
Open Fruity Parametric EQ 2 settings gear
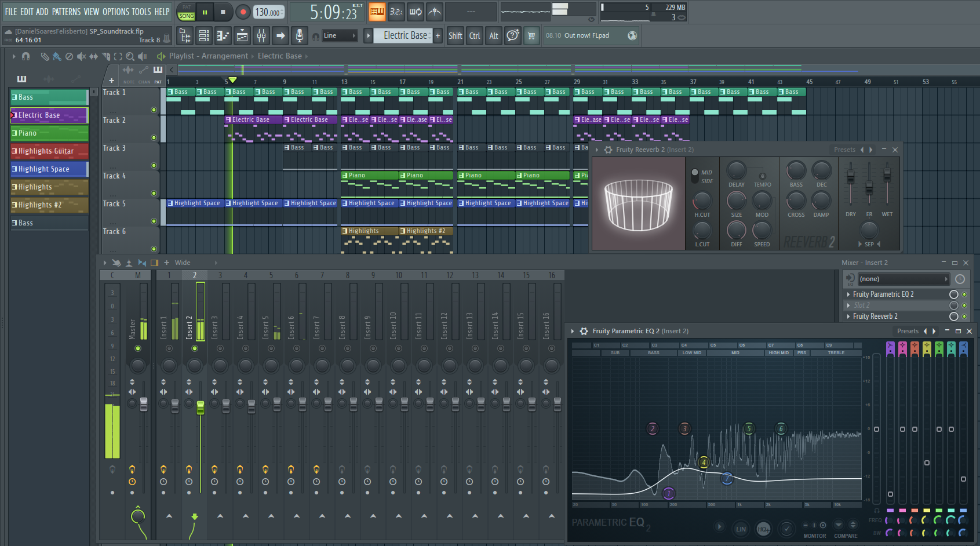[x=584, y=331]
